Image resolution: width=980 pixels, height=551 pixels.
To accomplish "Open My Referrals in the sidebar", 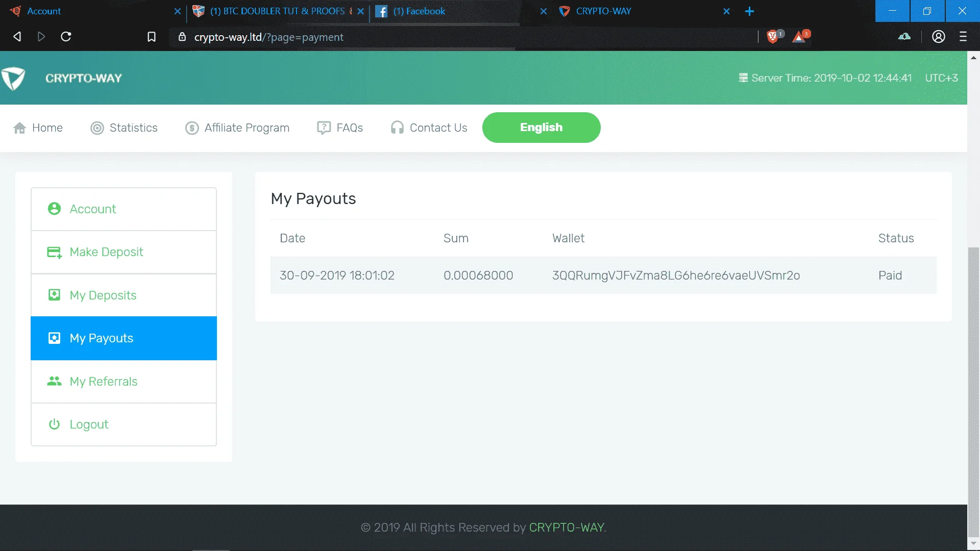I will (124, 382).
